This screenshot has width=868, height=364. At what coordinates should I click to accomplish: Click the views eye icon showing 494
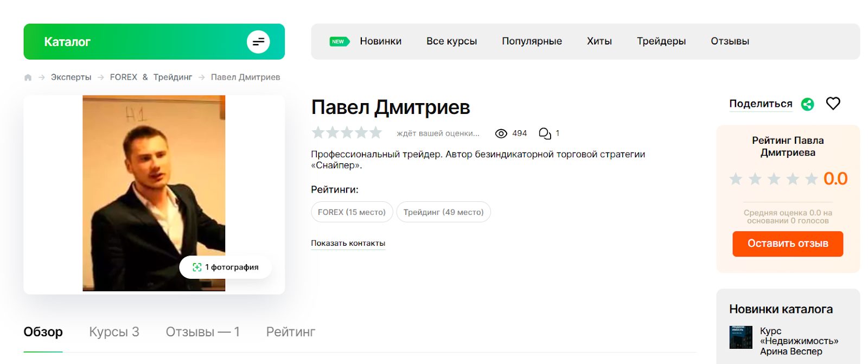[501, 133]
